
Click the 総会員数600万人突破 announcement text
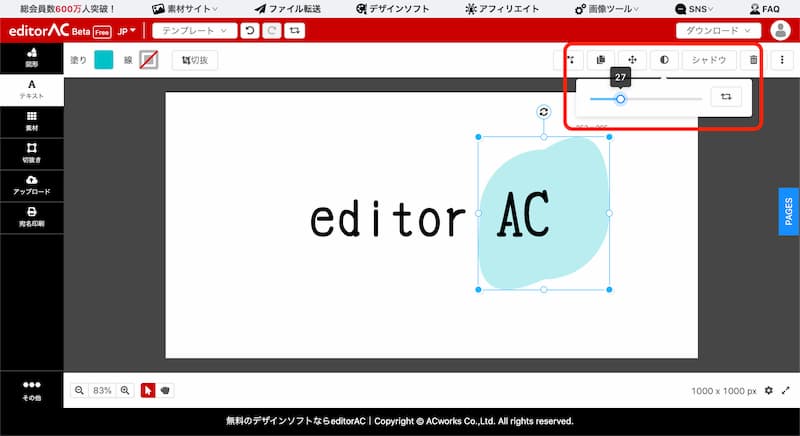[68, 9]
